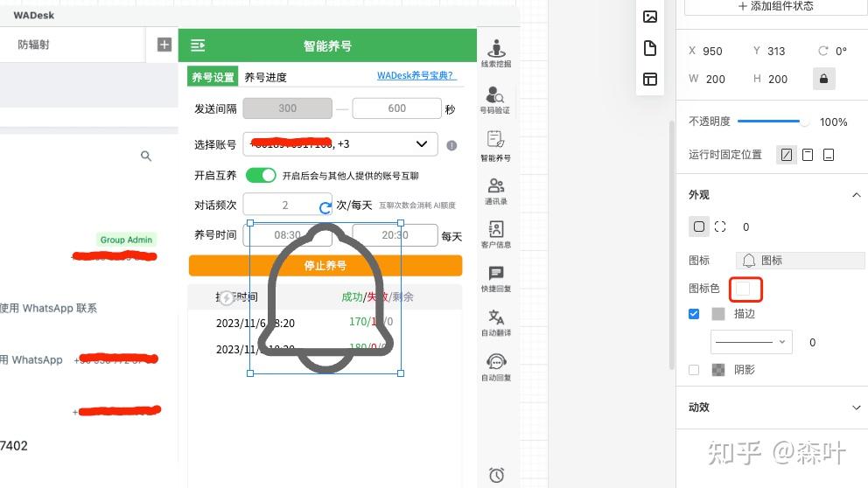Viewport: 868px width, 488px height.
Task: Click the hamburger menu icon in green header
Action: pos(198,45)
